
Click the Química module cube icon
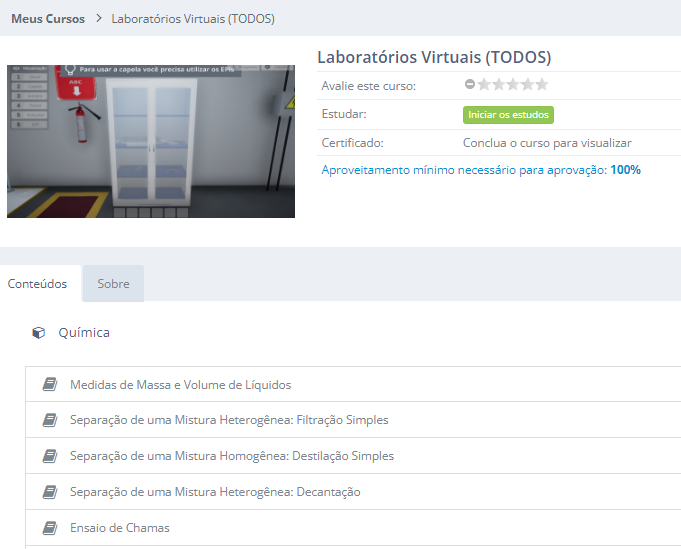click(x=39, y=333)
